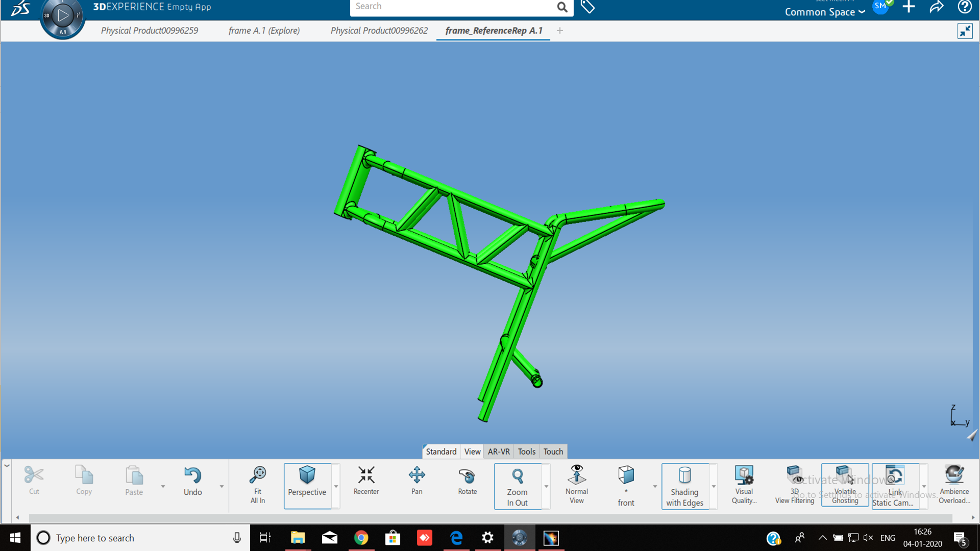Screen dimensions: 980x551
Task: Click the Add plus icon in top bar
Action: pos(909,7)
